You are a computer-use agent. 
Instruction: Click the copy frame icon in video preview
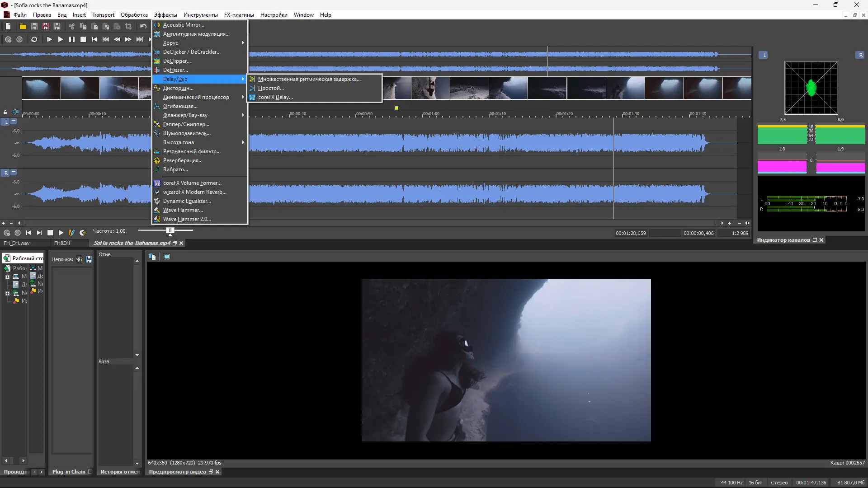152,257
